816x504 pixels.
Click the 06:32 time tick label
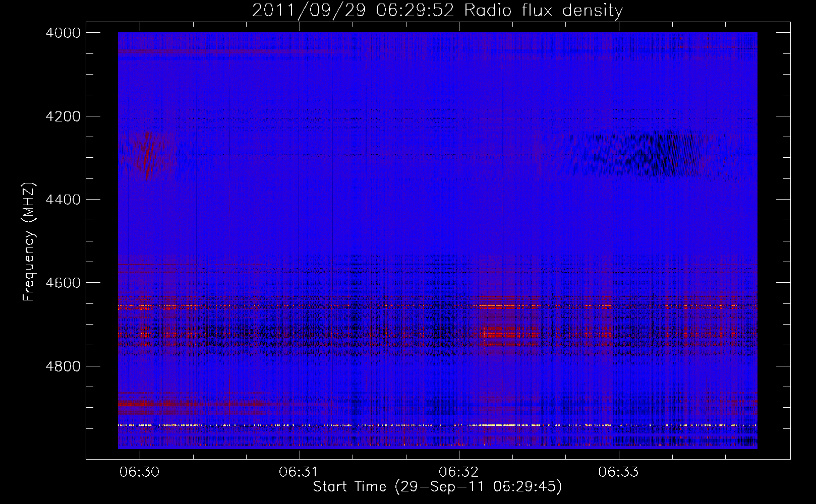[x=459, y=472]
